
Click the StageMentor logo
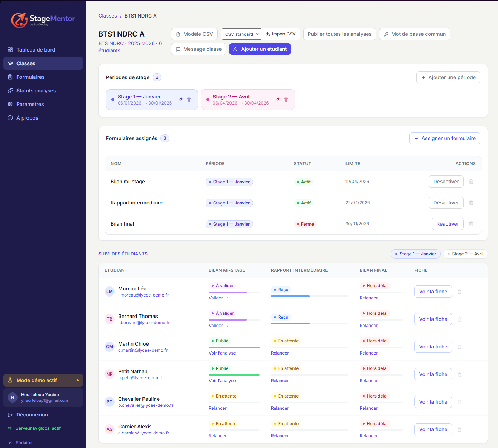pos(43,20)
